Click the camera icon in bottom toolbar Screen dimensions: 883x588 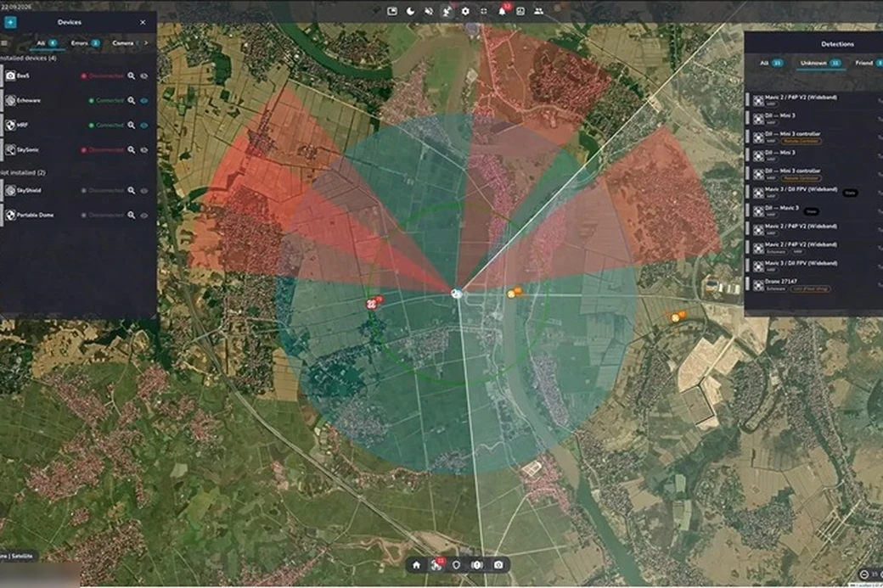pyautogui.click(x=498, y=565)
